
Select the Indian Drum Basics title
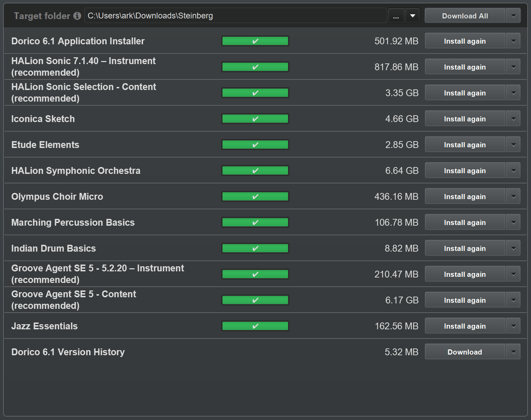(x=54, y=248)
